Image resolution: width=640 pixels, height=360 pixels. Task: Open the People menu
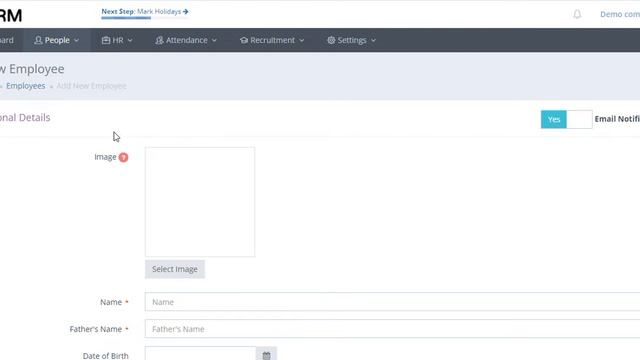(x=57, y=40)
